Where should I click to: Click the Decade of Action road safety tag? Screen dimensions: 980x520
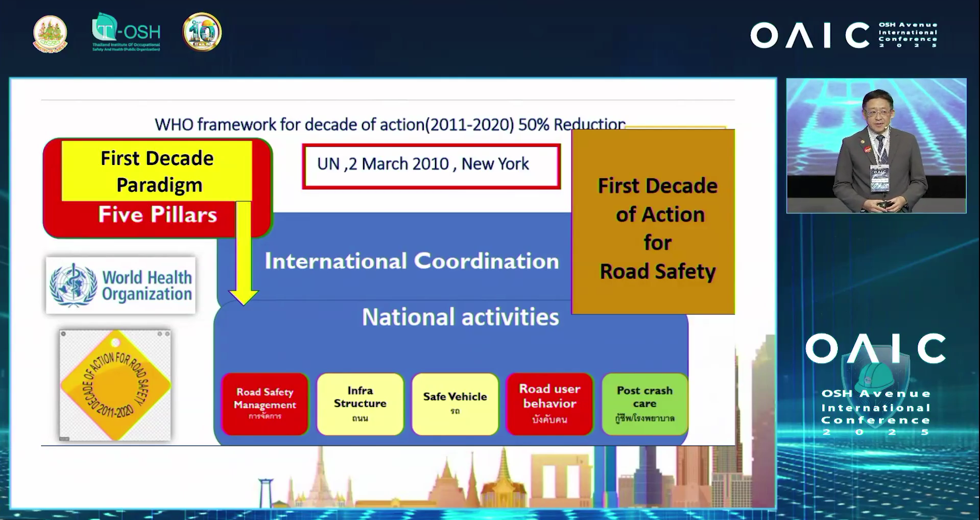click(x=115, y=385)
